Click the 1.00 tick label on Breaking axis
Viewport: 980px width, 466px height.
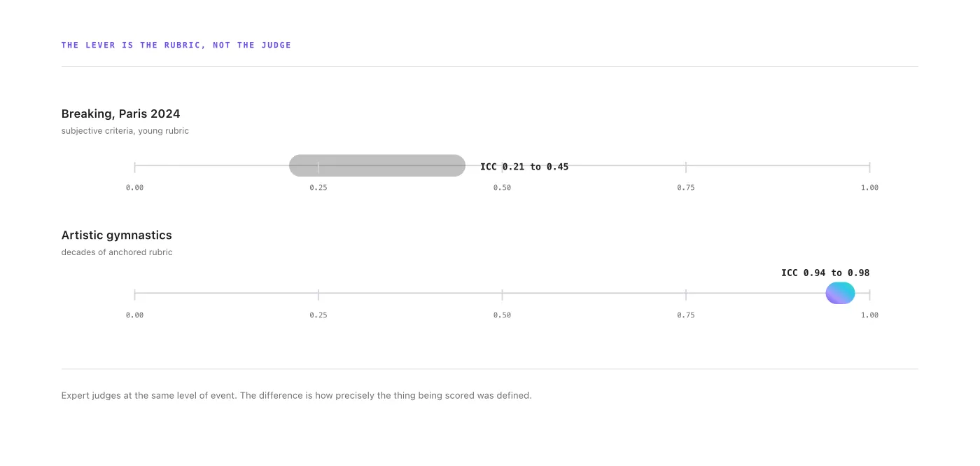[869, 188]
